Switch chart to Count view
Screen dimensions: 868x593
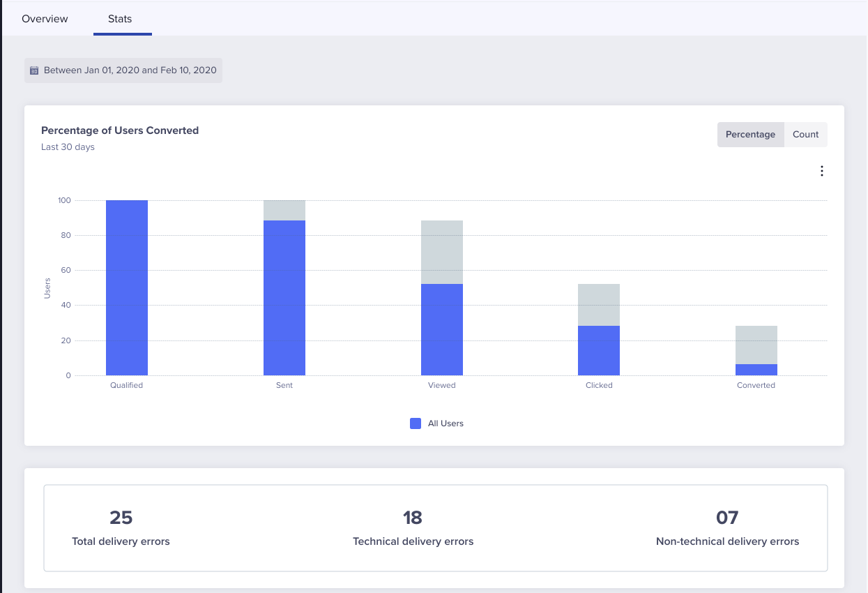pos(805,135)
